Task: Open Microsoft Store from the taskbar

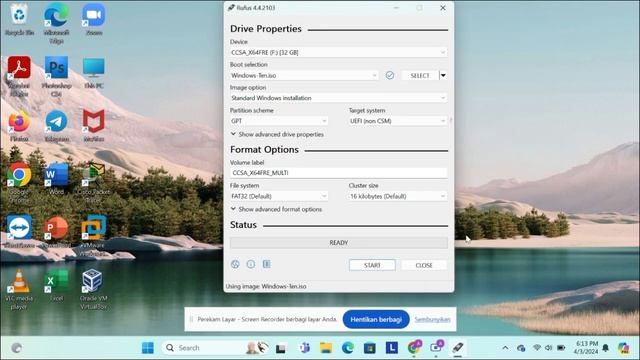Action: tap(370, 348)
